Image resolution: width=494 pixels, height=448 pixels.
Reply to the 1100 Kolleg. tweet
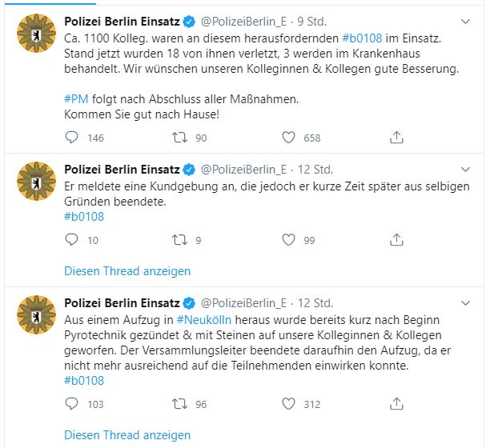click(72, 138)
